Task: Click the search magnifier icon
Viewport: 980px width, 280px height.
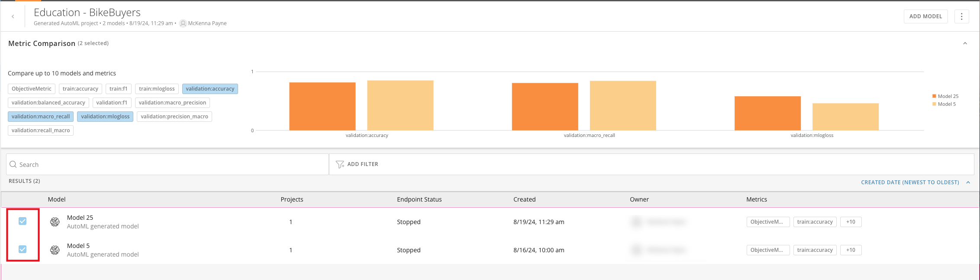Action: (x=13, y=165)
